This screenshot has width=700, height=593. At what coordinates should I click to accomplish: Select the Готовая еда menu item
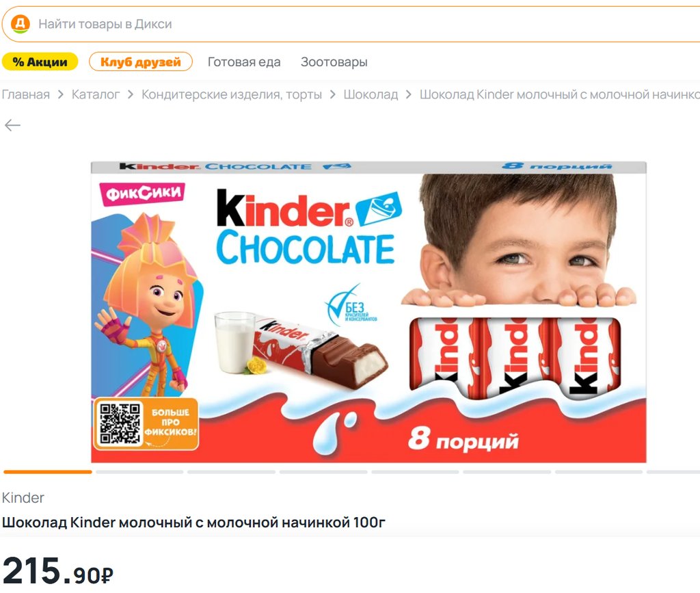[x=244, y=62]
